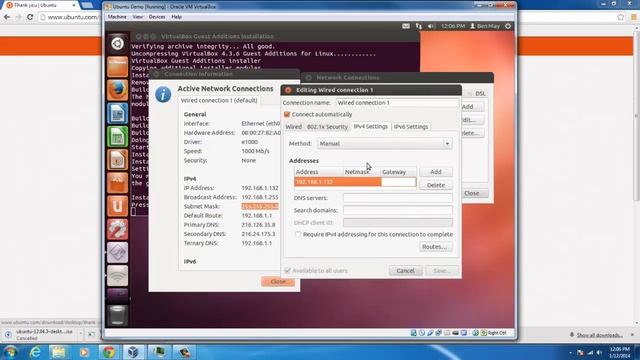Open Internet Explorer from Windows taskbar
The width and height of the screenshot is (640, 360).
click(x=35, y=352)
